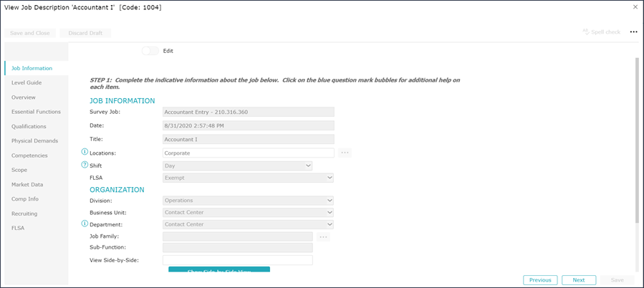
Task: Go to the Market Data tab
Action: [x=28, y=184]
